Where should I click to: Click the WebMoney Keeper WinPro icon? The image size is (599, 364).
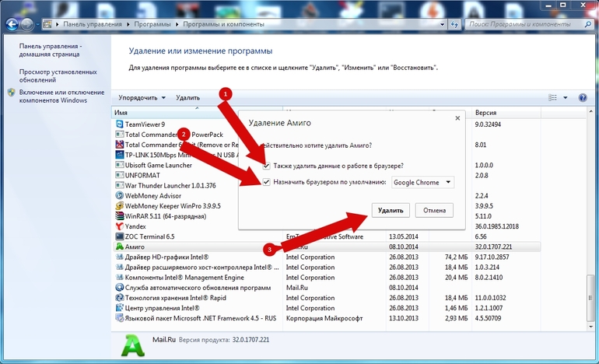pos(120,206)
